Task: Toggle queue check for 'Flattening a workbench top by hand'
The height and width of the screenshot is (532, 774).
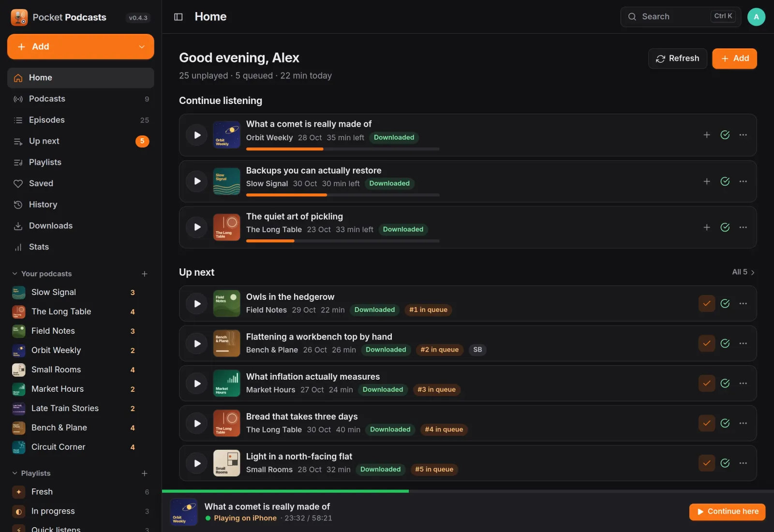Action: (707, 343)
